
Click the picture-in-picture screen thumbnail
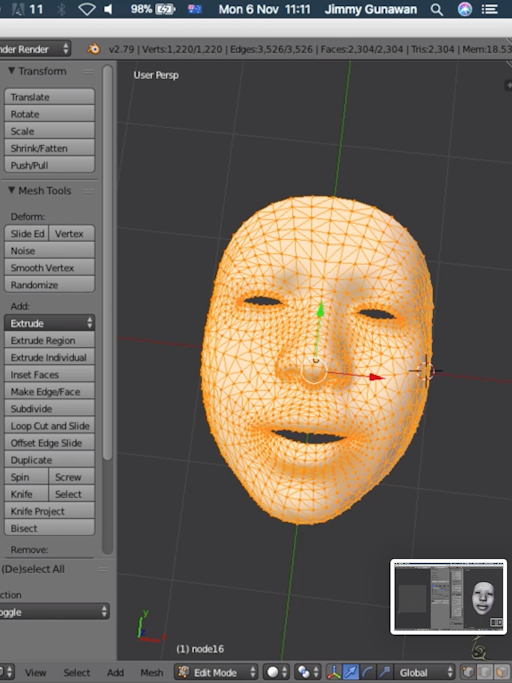tap(449, 597)
